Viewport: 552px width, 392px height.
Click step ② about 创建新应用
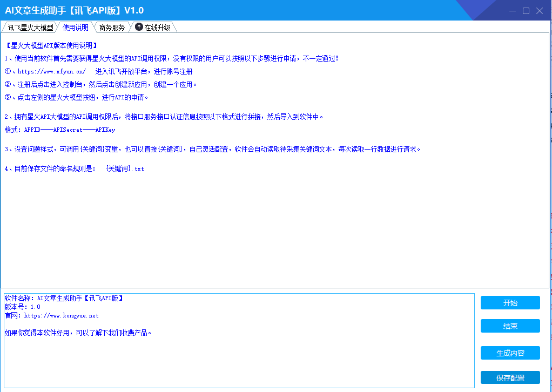click(100, 84)
